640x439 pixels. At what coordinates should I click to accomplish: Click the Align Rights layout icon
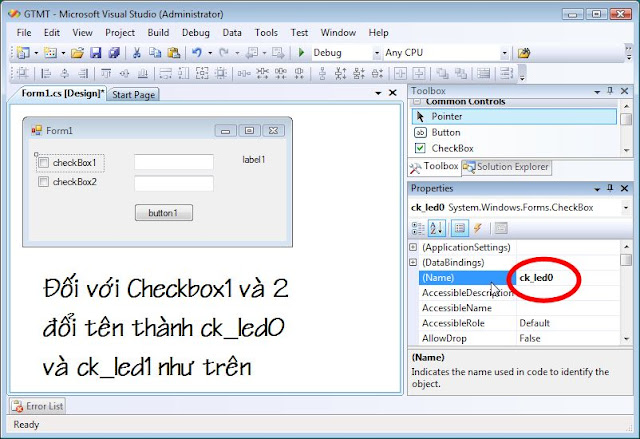pos(83,73)
